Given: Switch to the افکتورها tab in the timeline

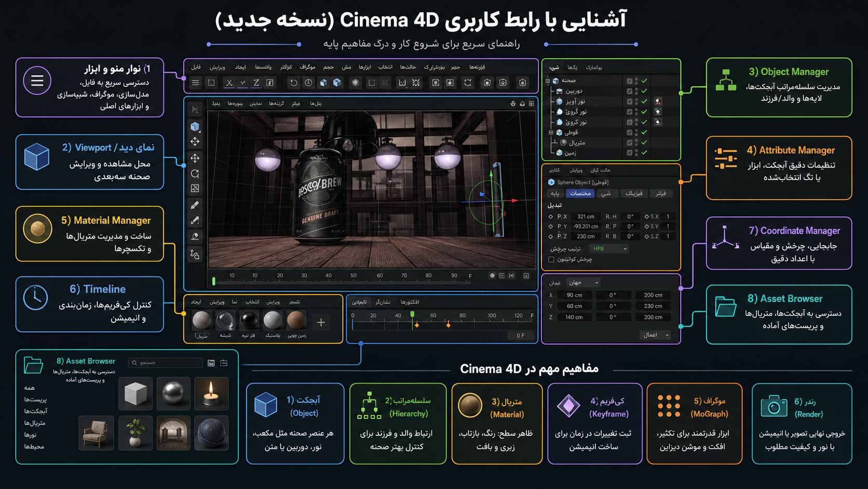Looking at the screenshot, I should tap(410, 302).
